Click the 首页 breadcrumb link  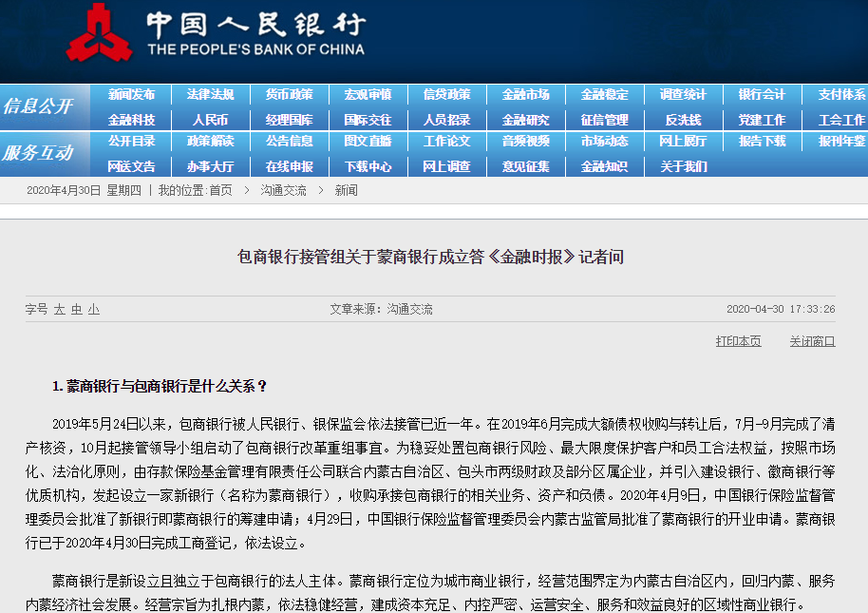[x=220, y=190]
